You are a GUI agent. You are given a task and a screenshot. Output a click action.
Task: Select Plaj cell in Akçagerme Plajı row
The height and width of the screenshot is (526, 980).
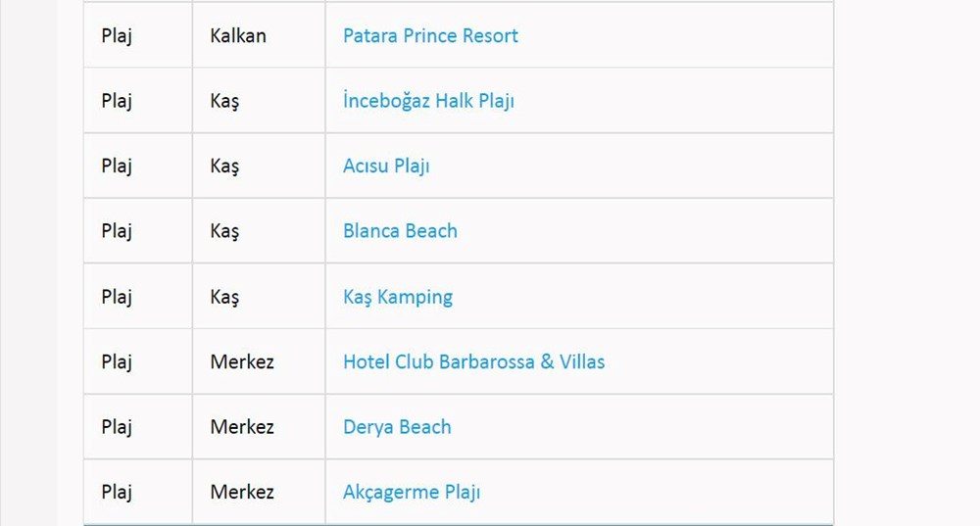pyautogui.click(x=117, y=492)
